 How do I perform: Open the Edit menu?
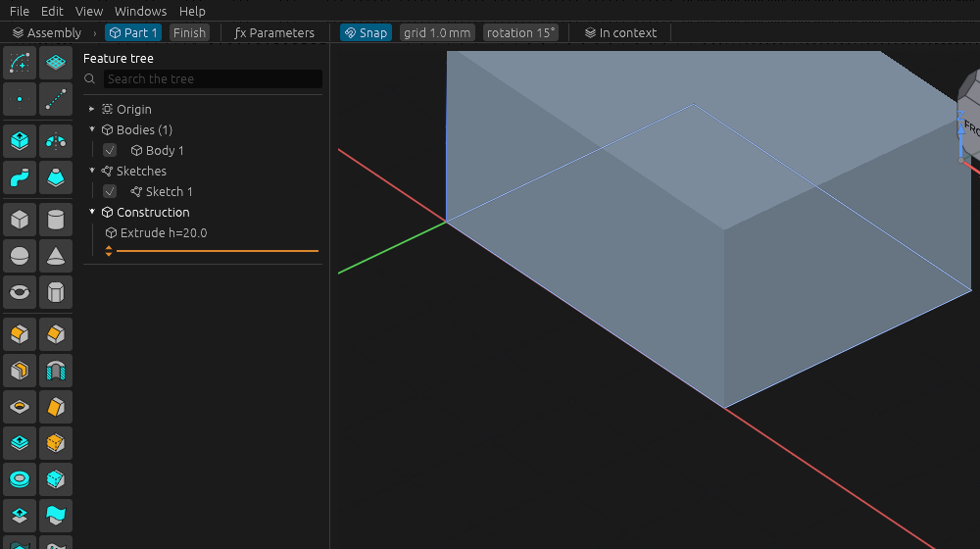(x=52, y=11)
